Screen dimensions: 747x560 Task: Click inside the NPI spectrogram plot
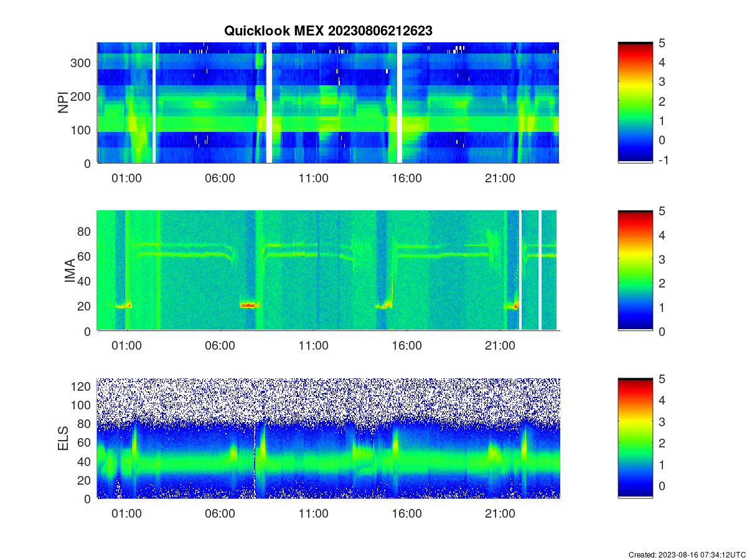click(x=328, y=103)
